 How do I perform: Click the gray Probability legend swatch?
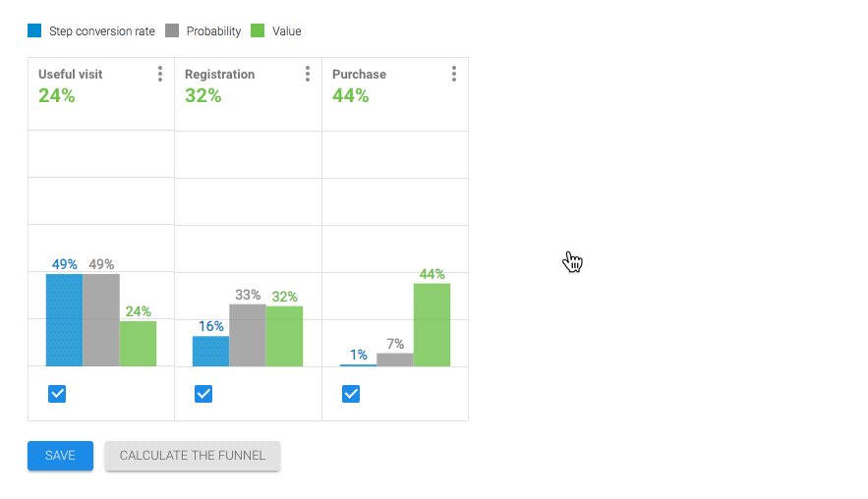tap(172, 30)
